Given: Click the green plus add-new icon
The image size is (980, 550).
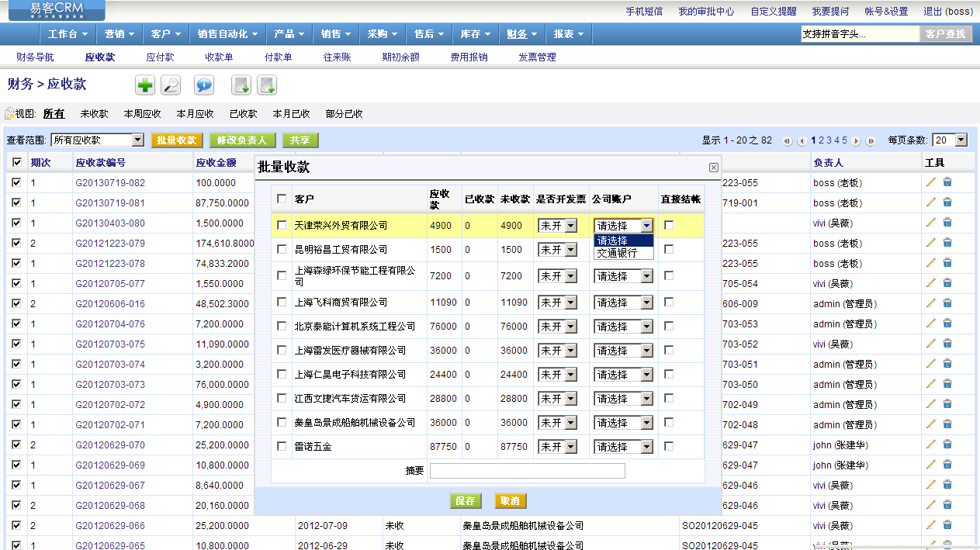Looking at the screenshot, I should [x=145, y=85].
